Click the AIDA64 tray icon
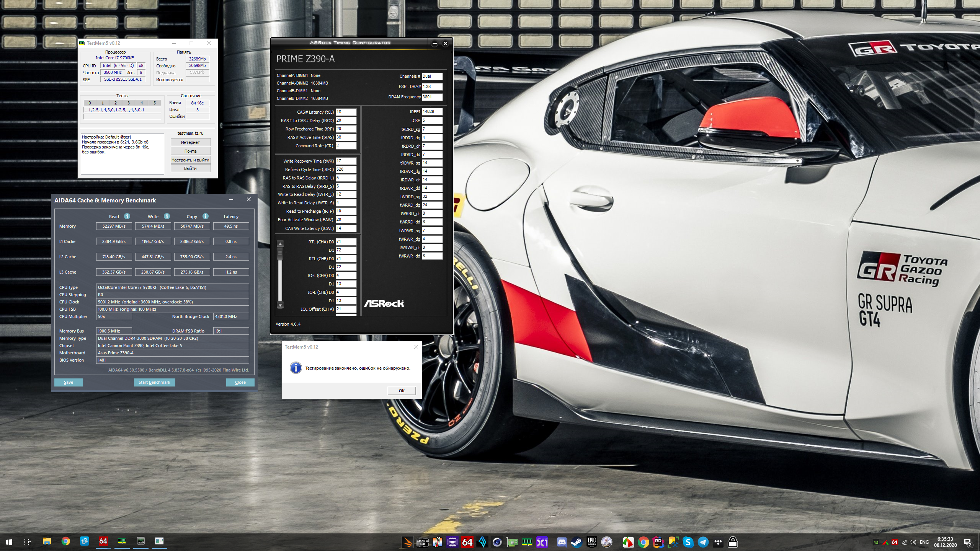This screenshot has width=980, height=551. coord(894,542)
